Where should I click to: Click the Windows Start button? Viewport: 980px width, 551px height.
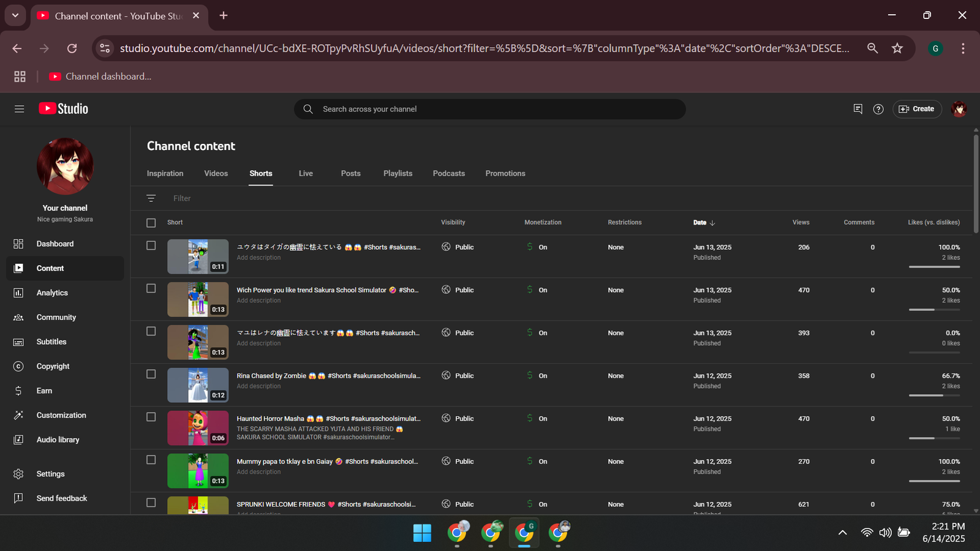[422, 533]
